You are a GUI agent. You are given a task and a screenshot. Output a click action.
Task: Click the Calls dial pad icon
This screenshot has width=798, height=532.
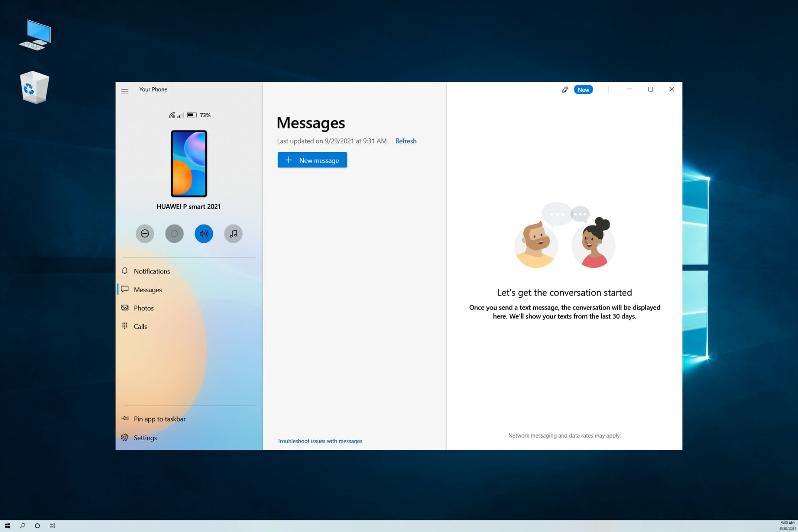pos(125,326)
